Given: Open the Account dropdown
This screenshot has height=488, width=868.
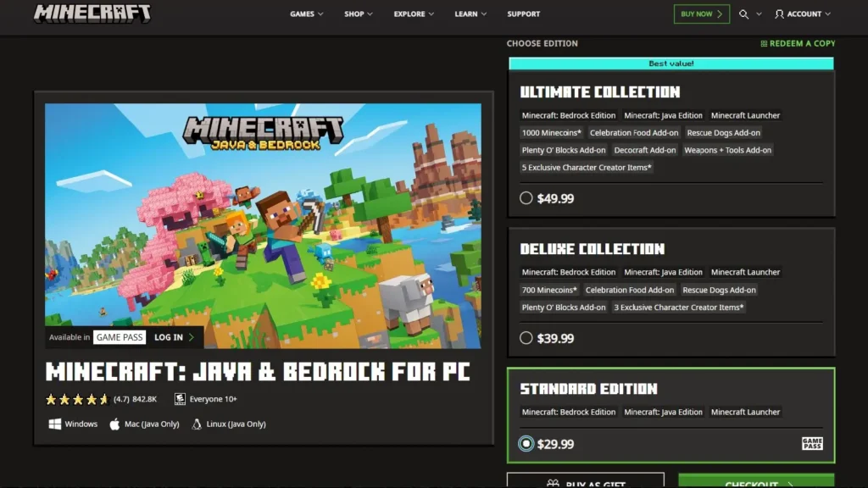Looking at the screenshot, I should (803, 14).
